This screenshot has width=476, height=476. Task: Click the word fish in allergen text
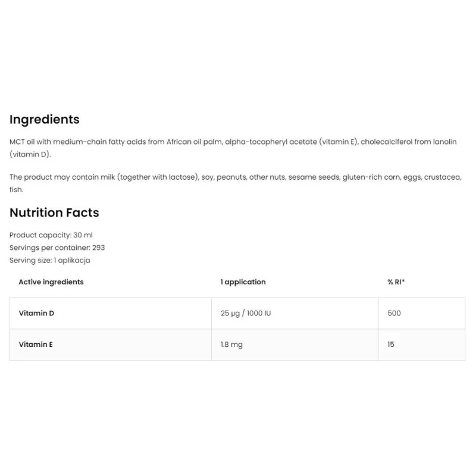(x=16, y=190)
